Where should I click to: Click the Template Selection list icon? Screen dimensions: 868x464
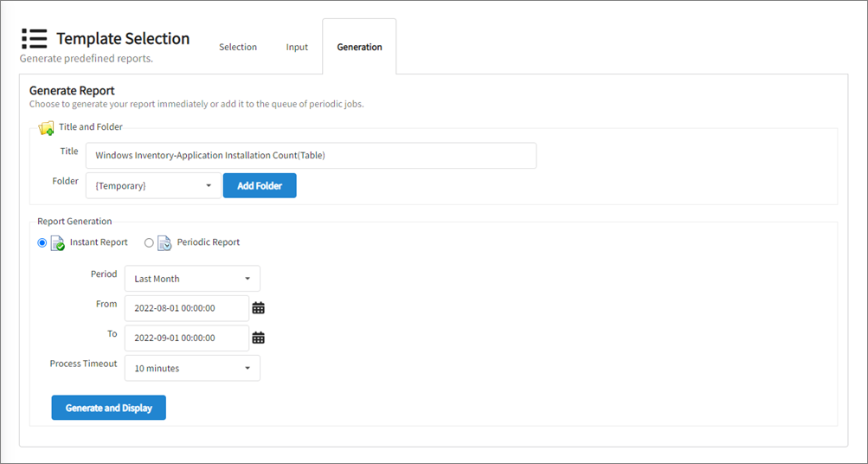pos(35,39)
